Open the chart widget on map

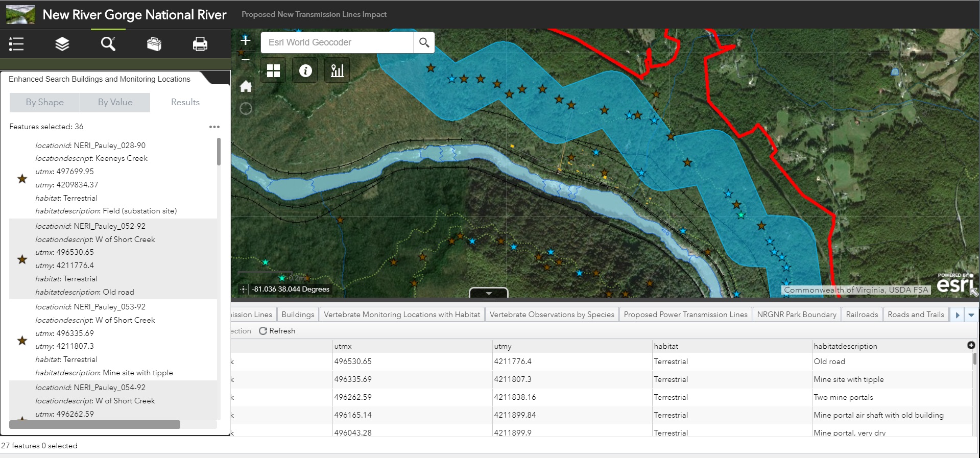(x=337, y=70)
